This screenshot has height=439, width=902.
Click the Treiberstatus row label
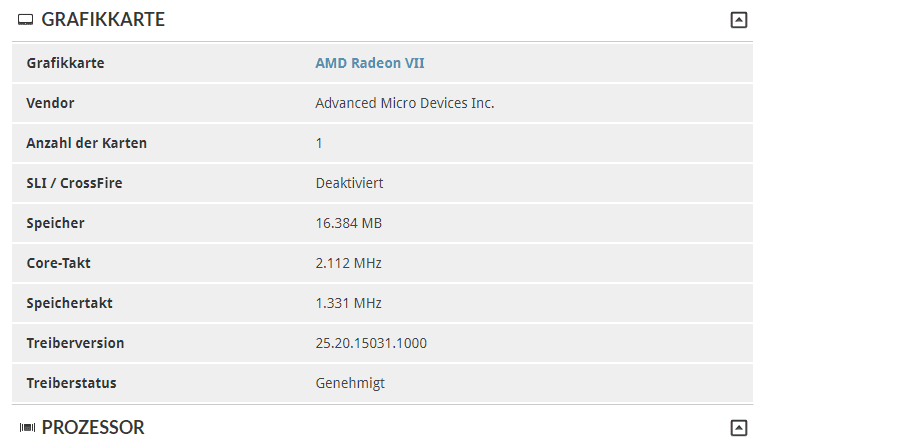point(71,383)
